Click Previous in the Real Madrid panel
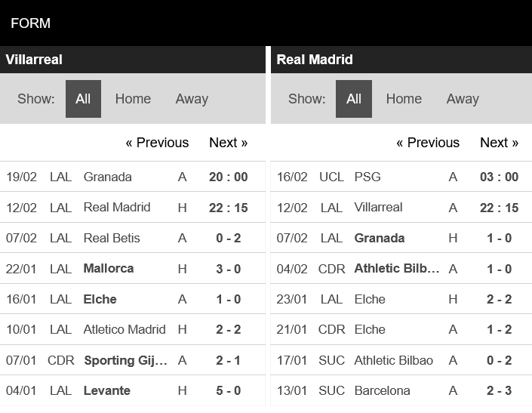The image size is (532, 413). tap(428, 143)
